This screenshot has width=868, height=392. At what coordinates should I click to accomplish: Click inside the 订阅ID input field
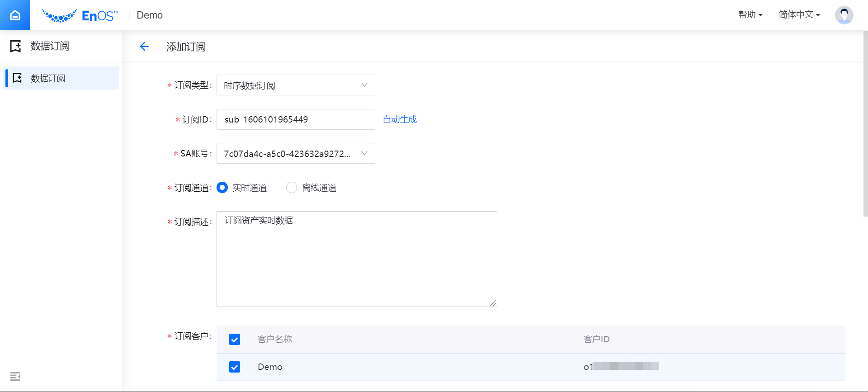pos(296,119)
